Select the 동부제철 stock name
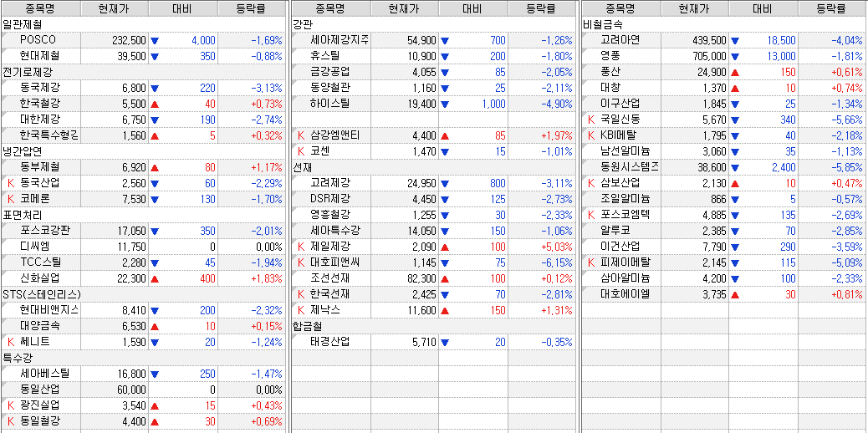Viewport: 868px width, 433px height. click(40, 167)
